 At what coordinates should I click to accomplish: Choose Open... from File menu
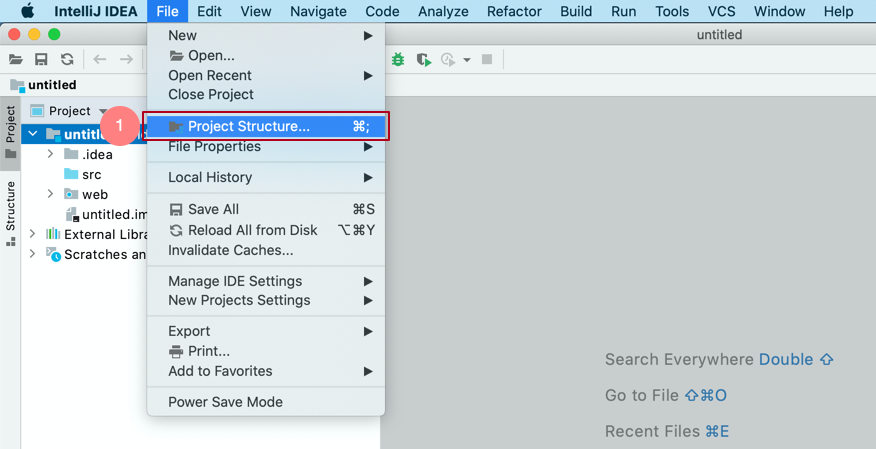[x=266, y=55]
